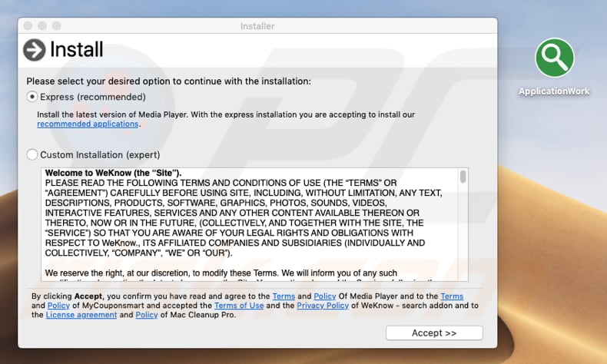This screenshot has width=607, height=364.
Task: Click the terms text box scrollbar thumb
Action: (x=463, y=177)
